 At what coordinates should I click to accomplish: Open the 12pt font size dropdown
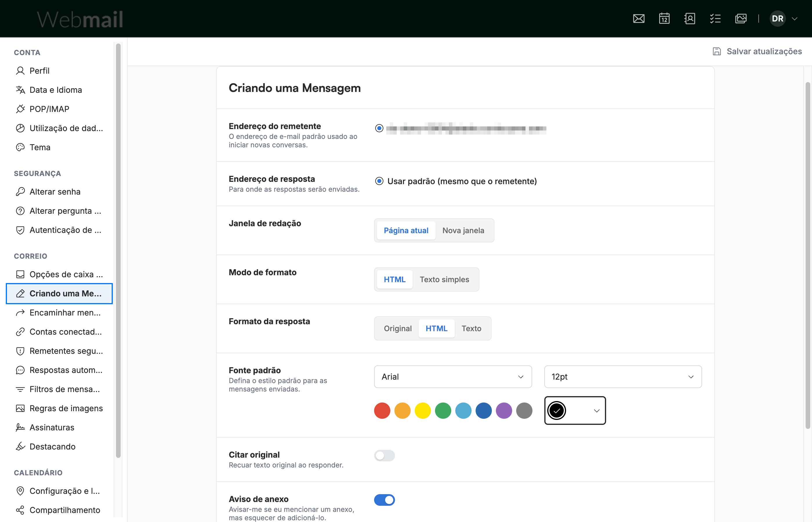click(x=623, y=377)
